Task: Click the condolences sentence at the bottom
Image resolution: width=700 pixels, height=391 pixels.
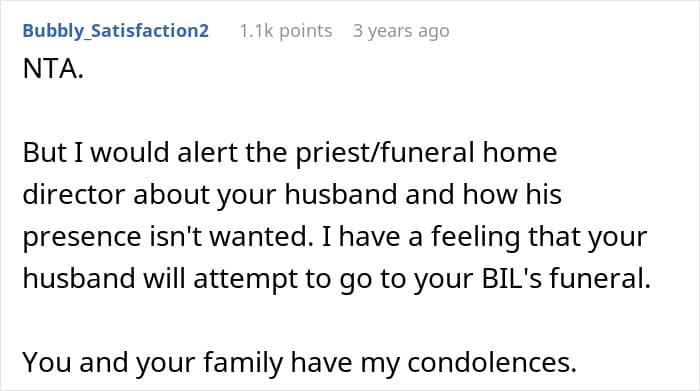Action: pos(300,362)
